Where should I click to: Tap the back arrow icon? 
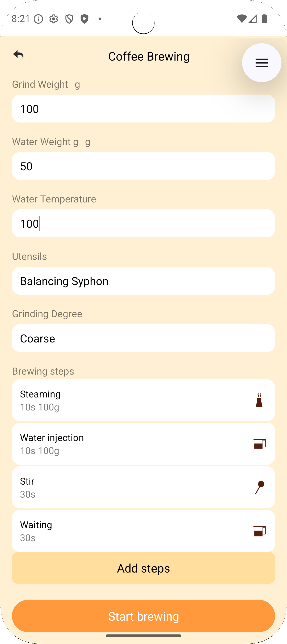18,55
